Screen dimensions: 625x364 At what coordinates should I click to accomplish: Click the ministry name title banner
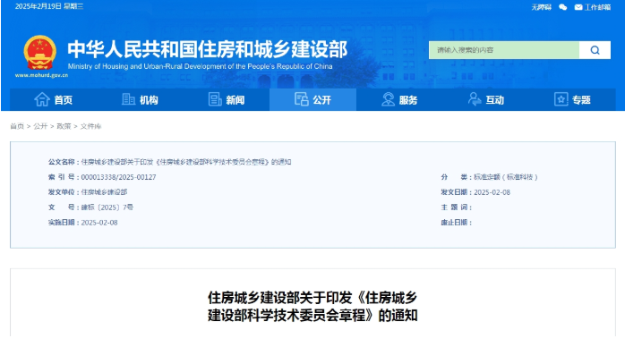(207, 49)
